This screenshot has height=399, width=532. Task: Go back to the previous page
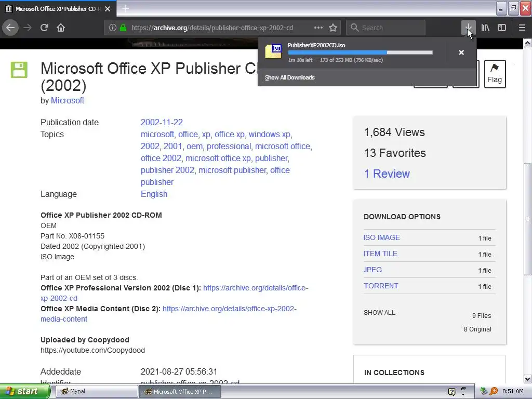[x=10, y=28]
